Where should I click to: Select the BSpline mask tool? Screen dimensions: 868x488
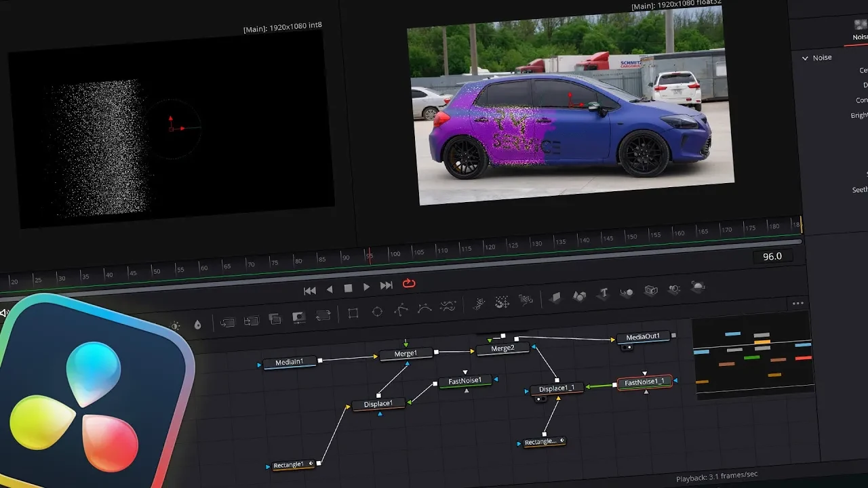pos(425,308)
